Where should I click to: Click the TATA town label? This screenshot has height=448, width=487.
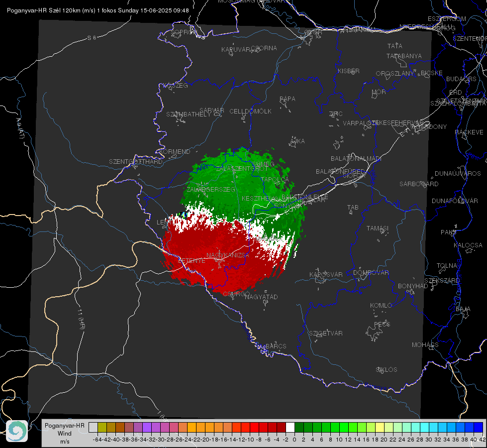(395, 46)
